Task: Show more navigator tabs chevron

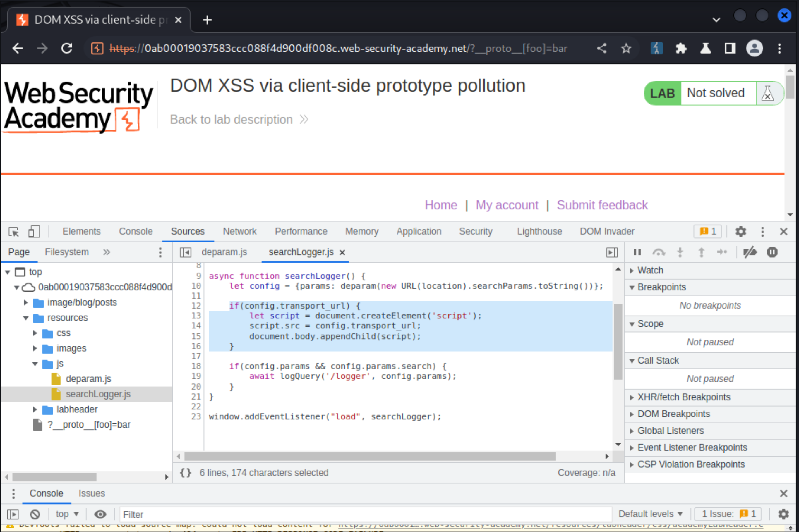Action: (x=107, y=252)
